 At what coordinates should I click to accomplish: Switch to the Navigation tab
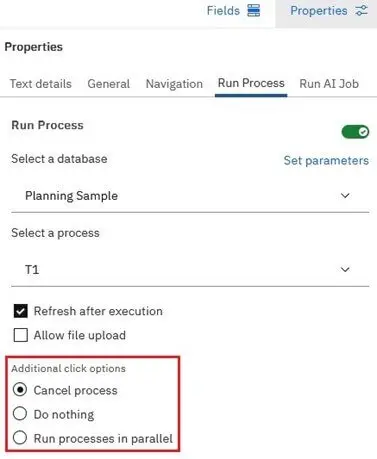(174, 84)
